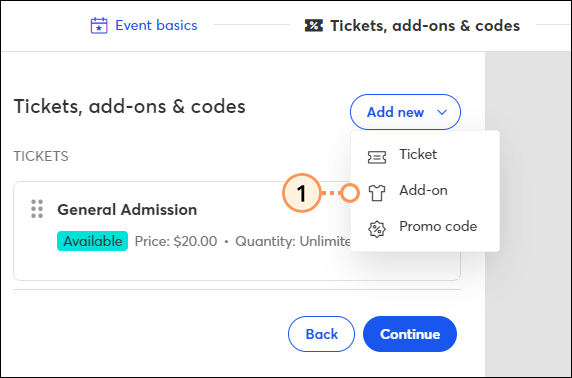Image resolution: width=572 pixels, height=378 pixels.
Task: Click the Back button
Action: coord(321,334)
